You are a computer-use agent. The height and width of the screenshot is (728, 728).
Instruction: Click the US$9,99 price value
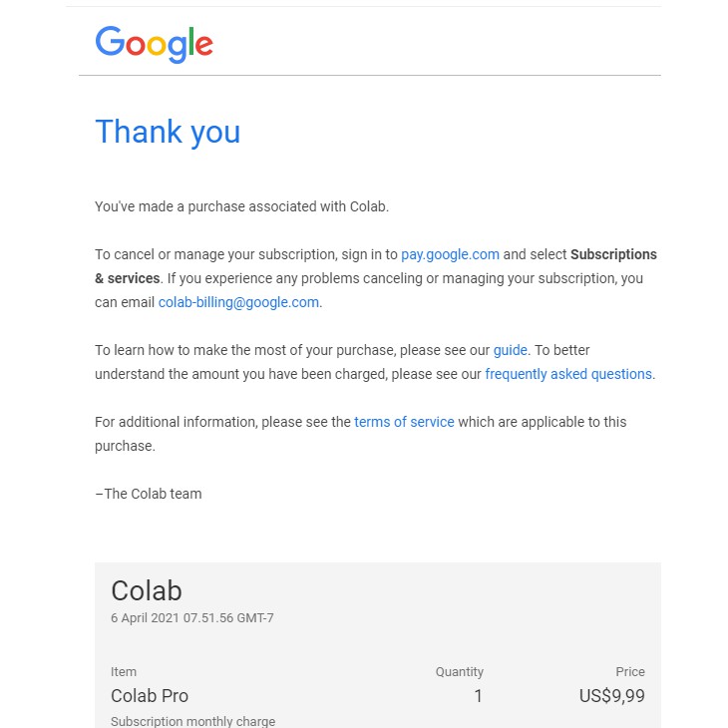[x=612, y=695]
